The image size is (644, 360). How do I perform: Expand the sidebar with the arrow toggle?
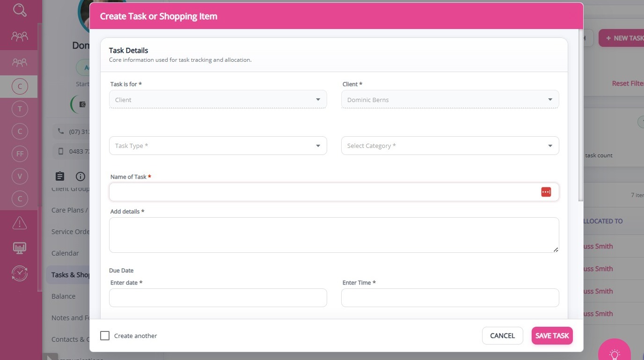click(51, 357)
